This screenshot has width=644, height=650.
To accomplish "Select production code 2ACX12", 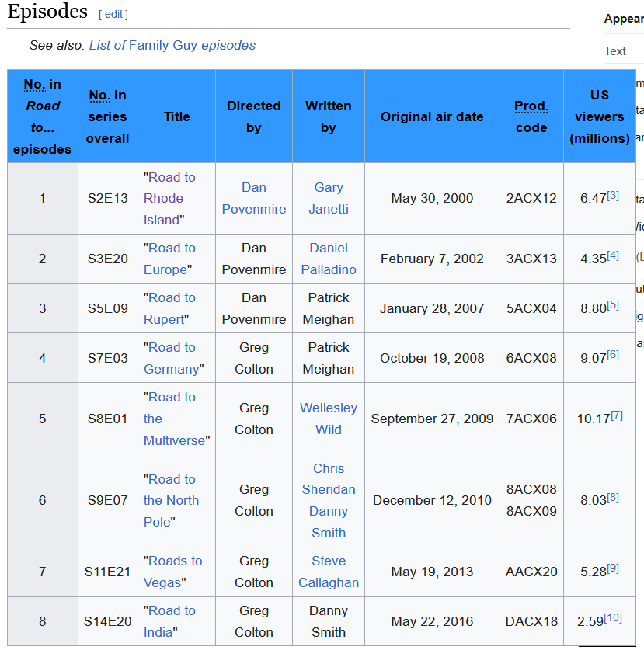I will click(531, 198).
